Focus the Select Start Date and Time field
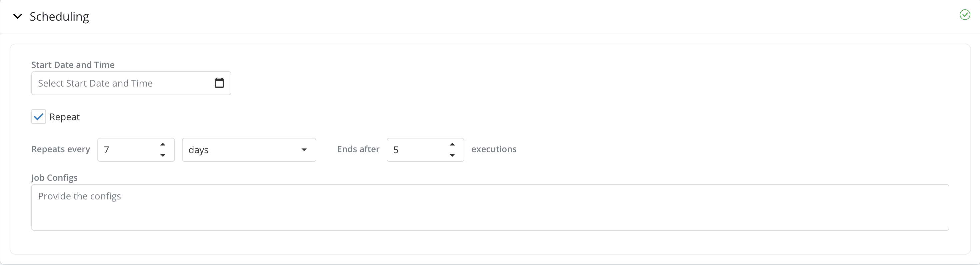 pyautogui.click(x=122, y=83)
